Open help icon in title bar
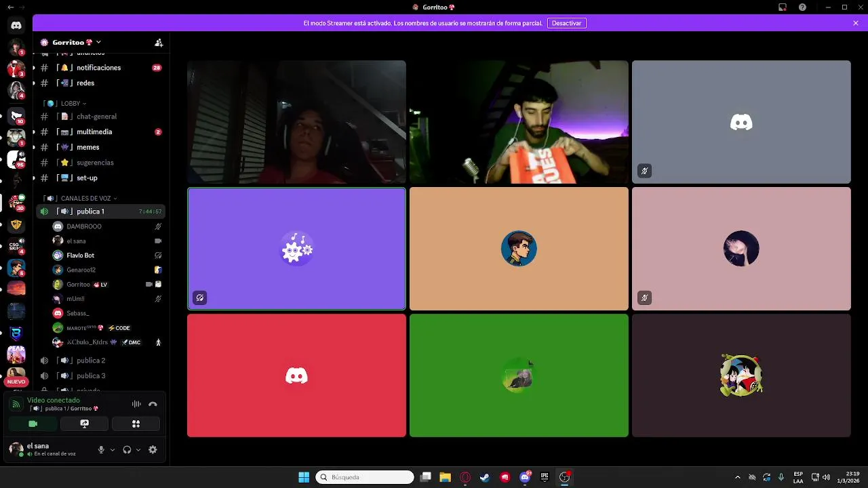 click(802, 7)
